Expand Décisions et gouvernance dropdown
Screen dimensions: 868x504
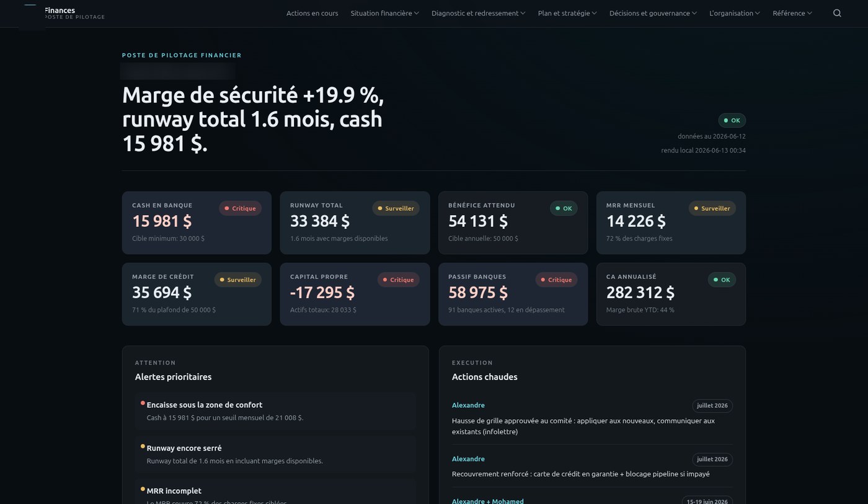coord(653,13)
